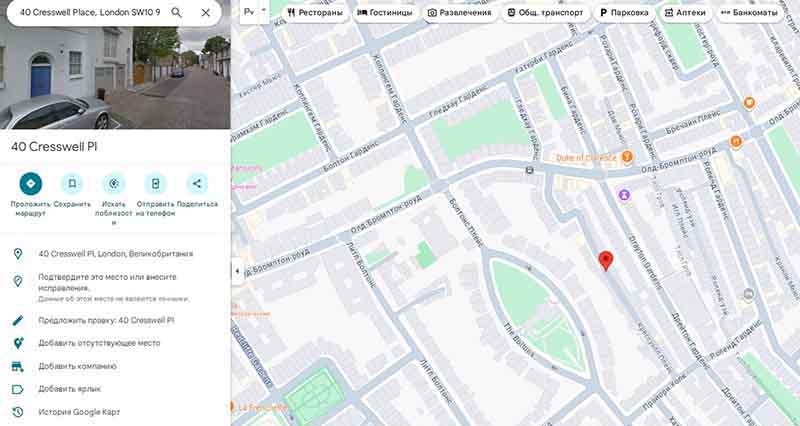Clear the search with the X icon
Image resolution: width=800 pixels, height=426 pixels.
tap(206, 13)
